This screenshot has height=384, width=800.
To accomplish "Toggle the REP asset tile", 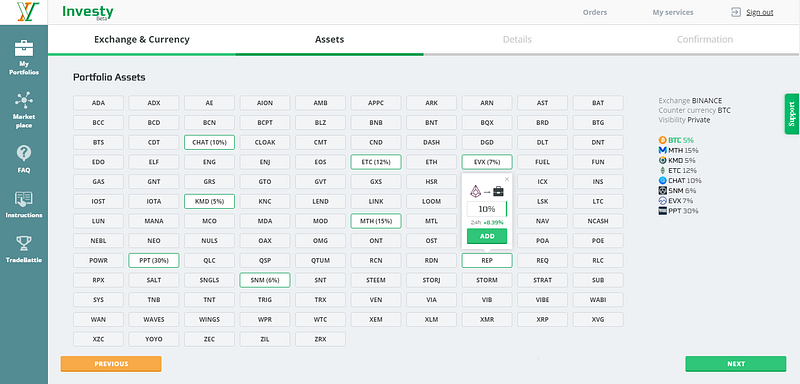I will tap(487, 261).
